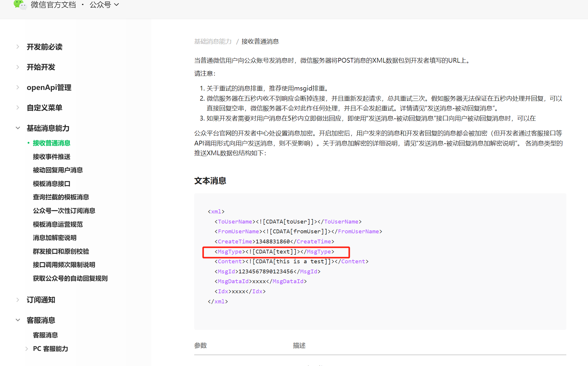Expand the 订阅通知 section chevron

tap(18, 300)
